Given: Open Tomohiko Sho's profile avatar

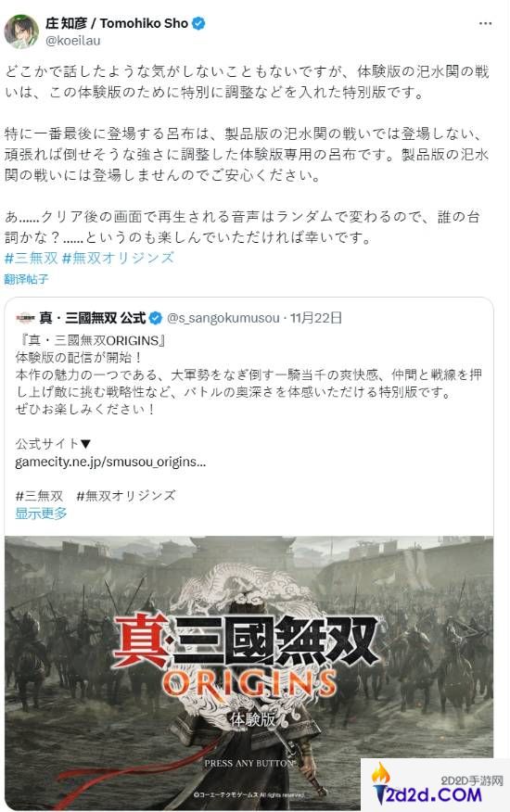Looking at the screenshot, I should point(21,32).
